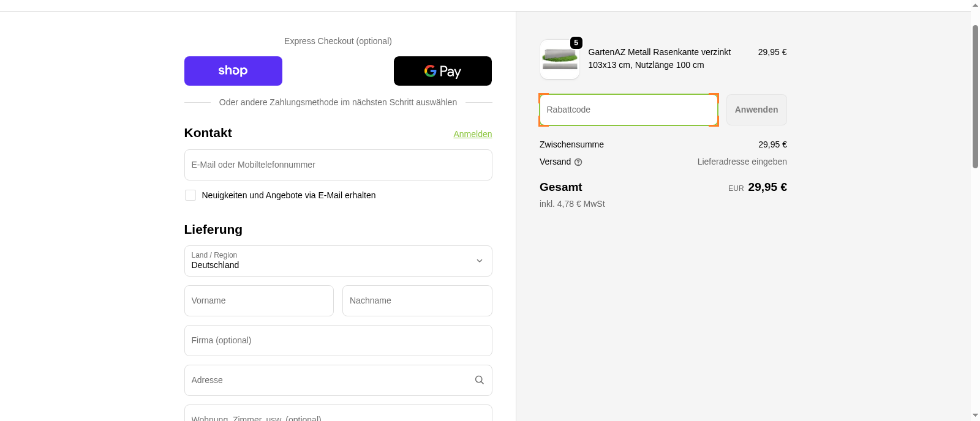980x421 pixels.
Task: Click the search magnifier icon in Adresse
Action: point(479,380)
